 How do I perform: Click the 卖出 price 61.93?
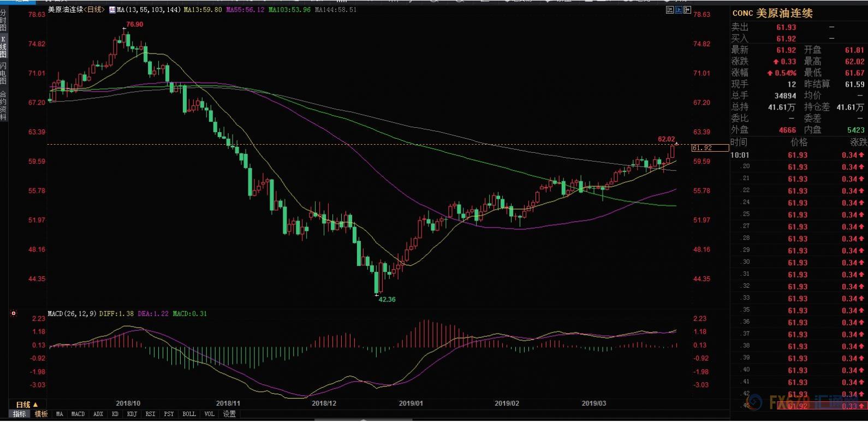[x=786, y=27]
